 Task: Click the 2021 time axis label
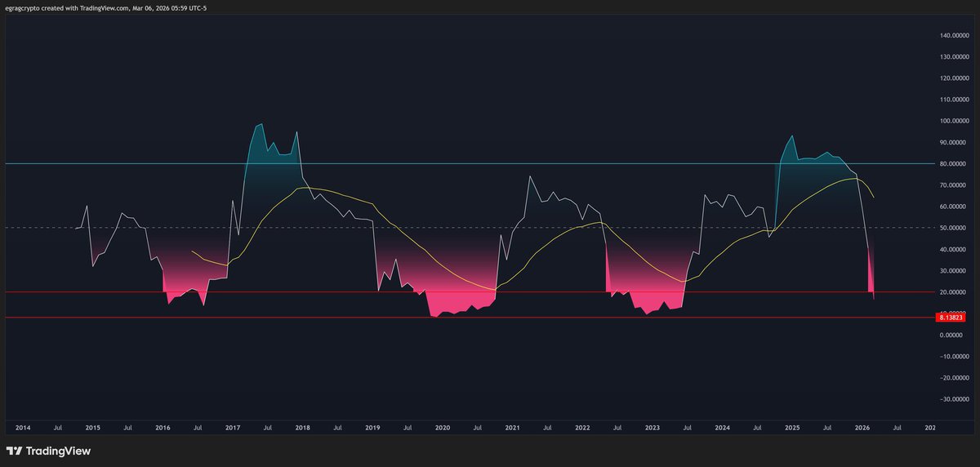tap(513, 427)
